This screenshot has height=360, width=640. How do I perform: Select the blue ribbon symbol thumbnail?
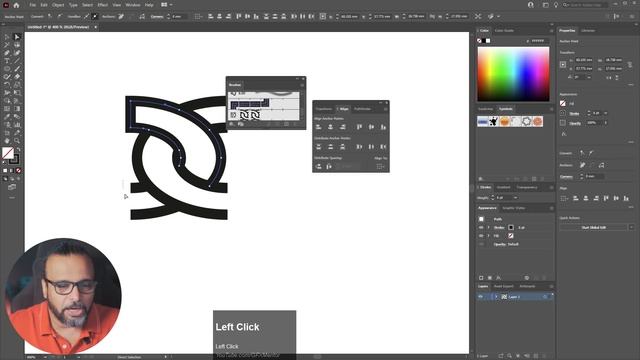click(482, 121)
